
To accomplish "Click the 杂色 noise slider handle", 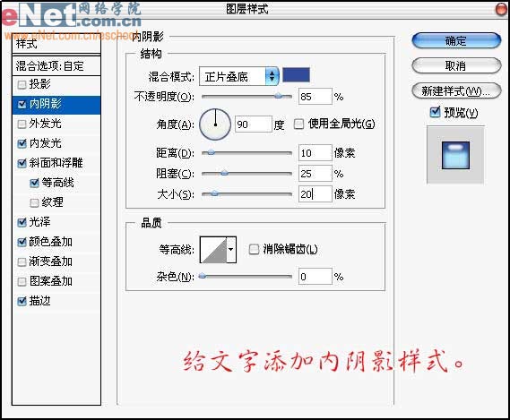I will pyautogui.click(x=203, y=277).
